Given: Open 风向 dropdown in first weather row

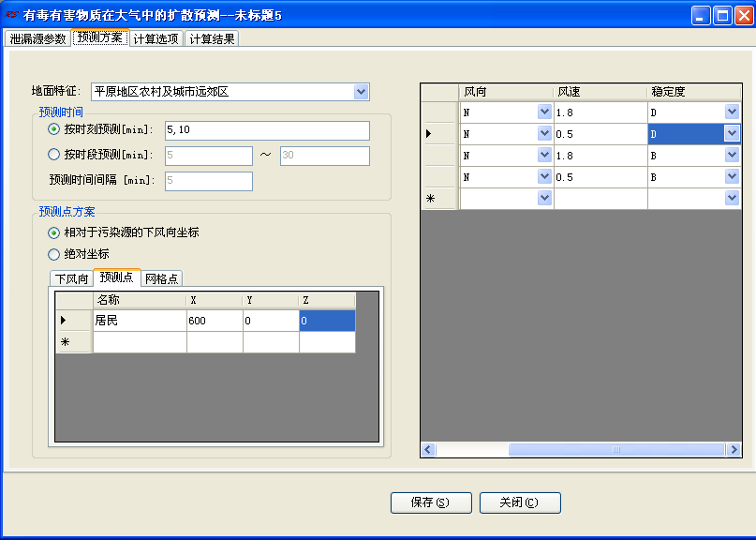Looking at the screenshot, I should 544,112.
